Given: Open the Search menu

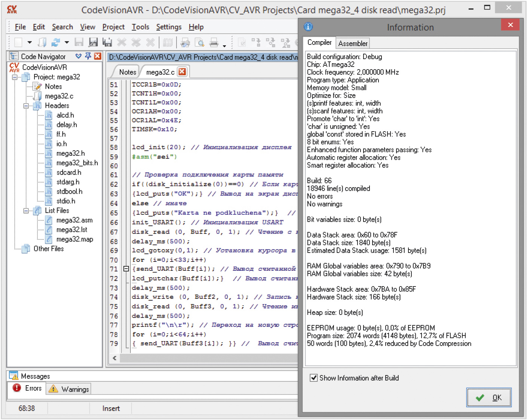Looking at the screenshot, I should pyautogui.click(x=62, y=27).
